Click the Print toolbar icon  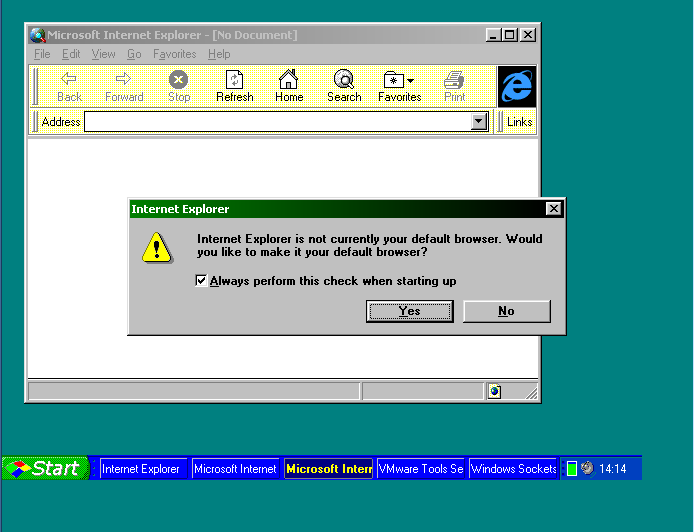click(x=455, y=80)
